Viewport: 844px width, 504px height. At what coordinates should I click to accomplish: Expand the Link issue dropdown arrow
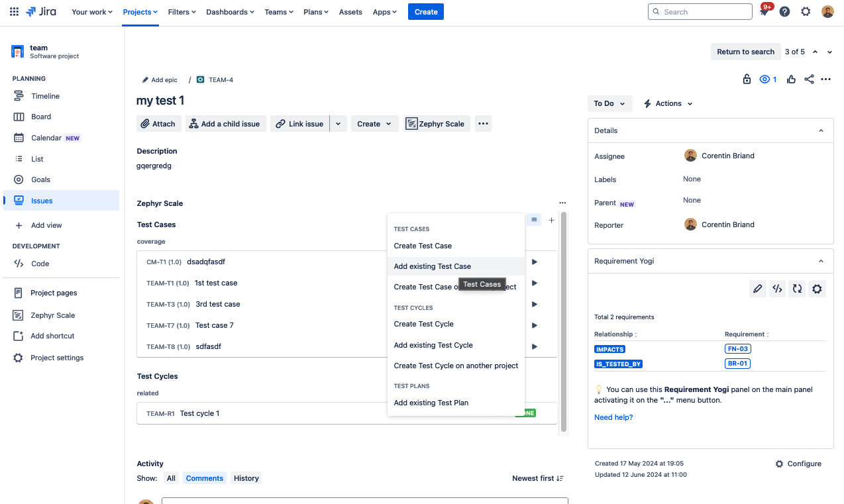pos(339,124)
